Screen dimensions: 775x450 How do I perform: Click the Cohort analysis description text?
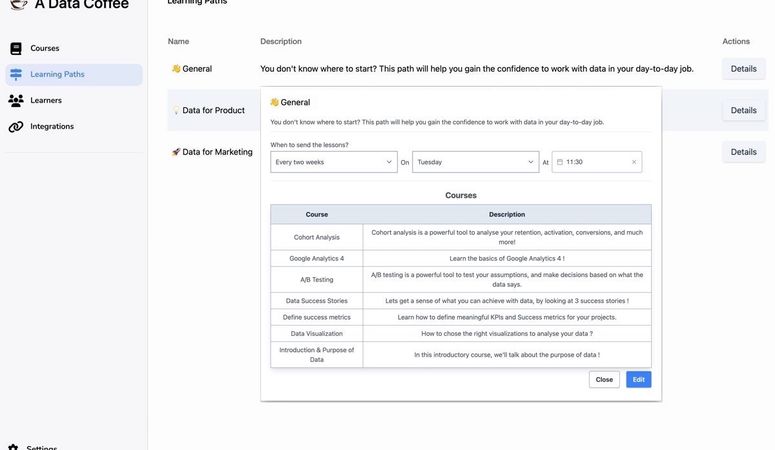(507, 237)
